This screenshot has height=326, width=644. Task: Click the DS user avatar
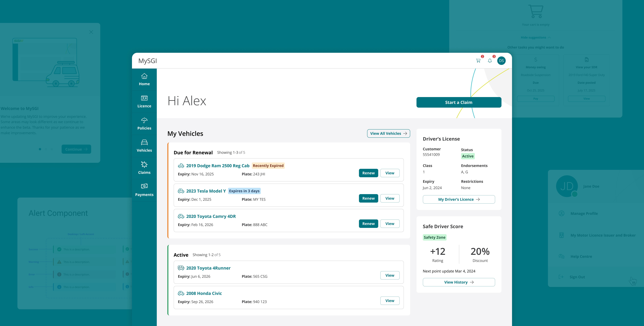(x=501, y=61)
